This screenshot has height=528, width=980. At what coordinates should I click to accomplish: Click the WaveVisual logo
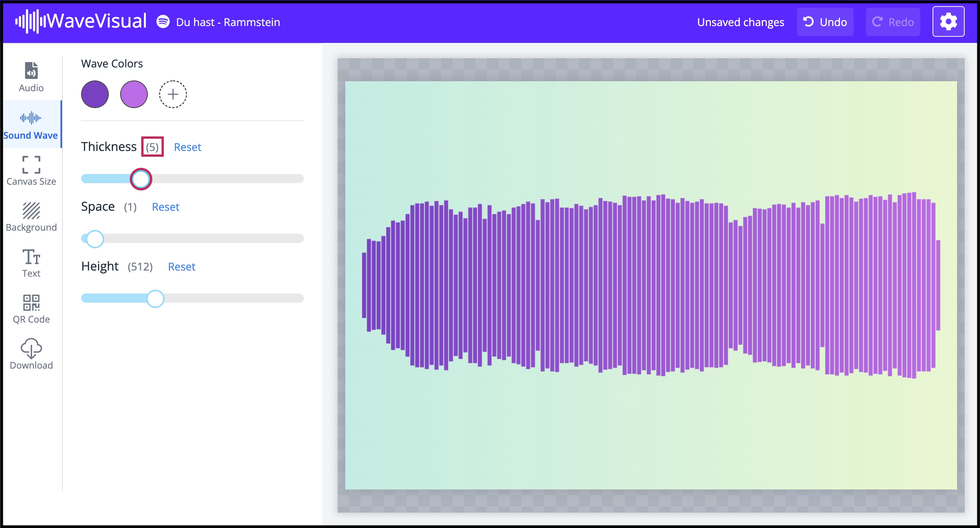pos(80,21)
